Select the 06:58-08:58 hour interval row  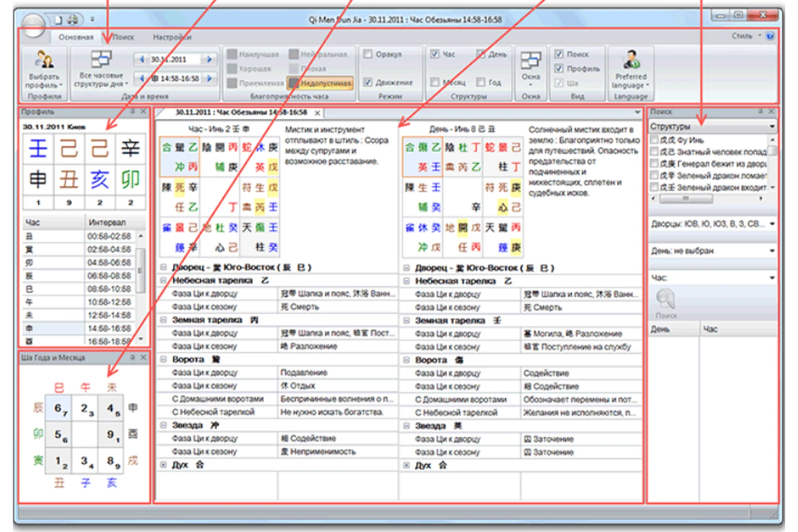[109, 276]
